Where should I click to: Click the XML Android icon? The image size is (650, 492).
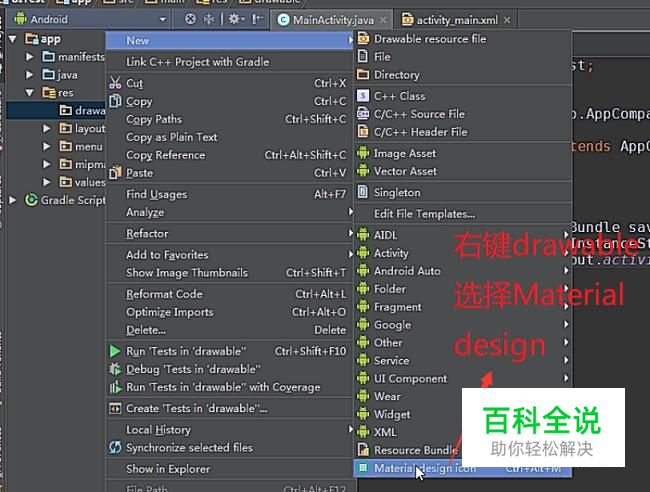363,432
